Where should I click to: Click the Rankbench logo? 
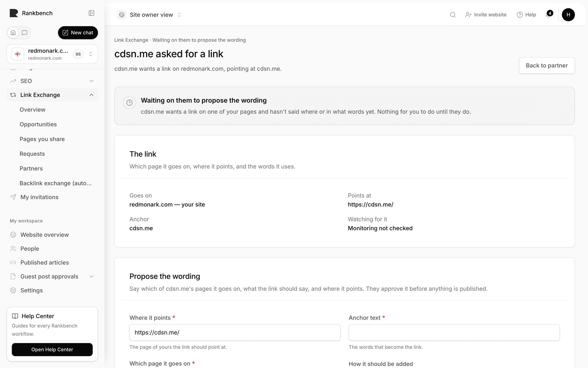click(x=14, y=13)
